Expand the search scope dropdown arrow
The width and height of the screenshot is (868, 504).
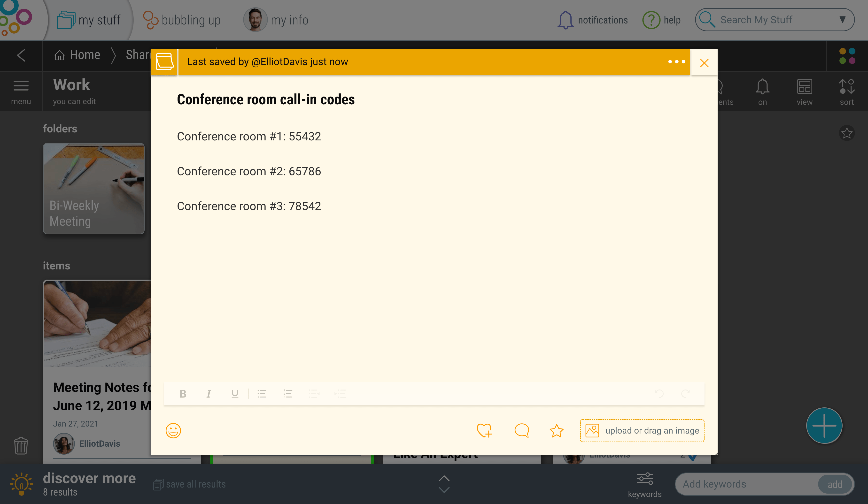[x=843, y=20]
